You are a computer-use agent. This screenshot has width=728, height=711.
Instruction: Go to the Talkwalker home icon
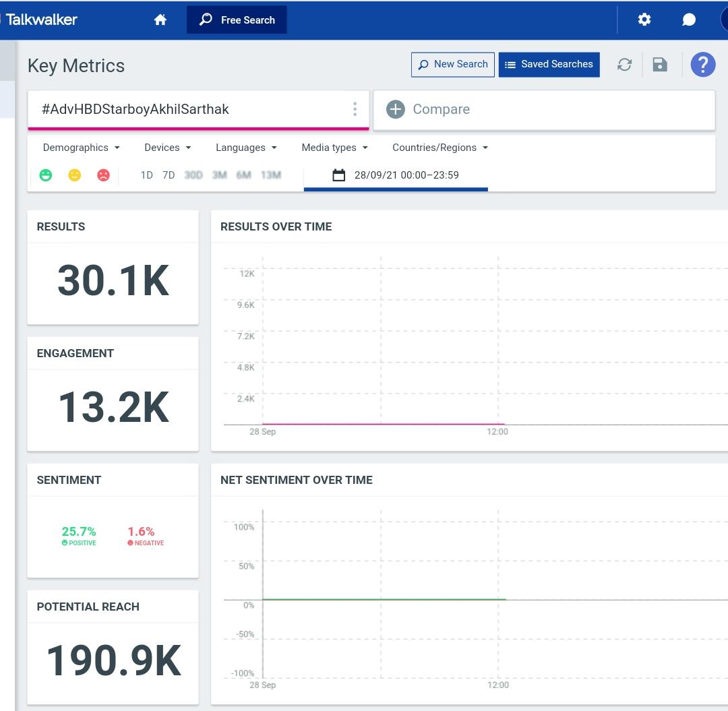tap(160, 20)
